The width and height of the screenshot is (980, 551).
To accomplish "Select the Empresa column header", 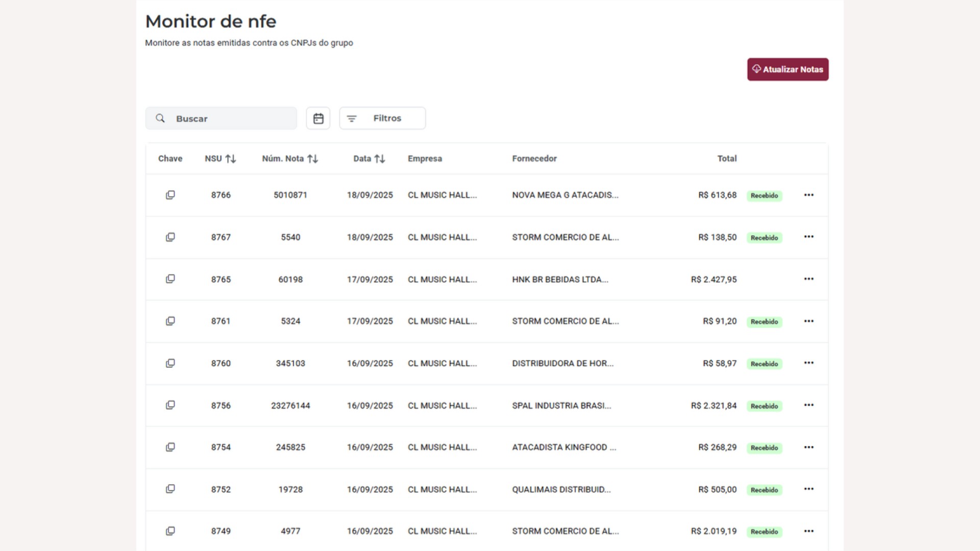I will pyautogui.click(x=425, y=159).
